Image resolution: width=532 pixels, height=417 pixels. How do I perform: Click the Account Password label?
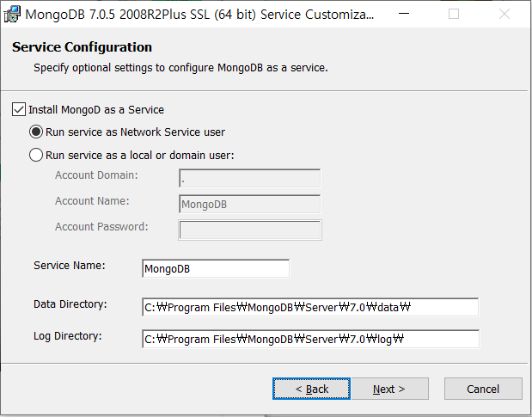(x=101, y=227)
